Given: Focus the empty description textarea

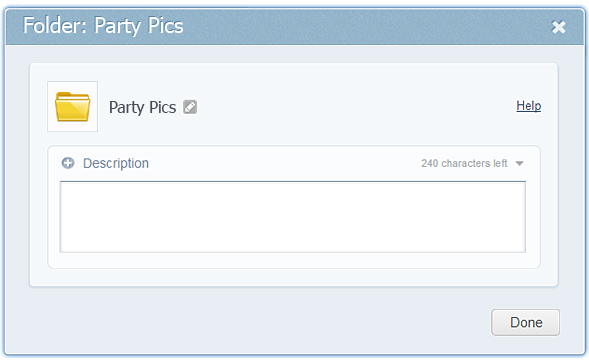Looking at the screenshot, I should 293,217.
